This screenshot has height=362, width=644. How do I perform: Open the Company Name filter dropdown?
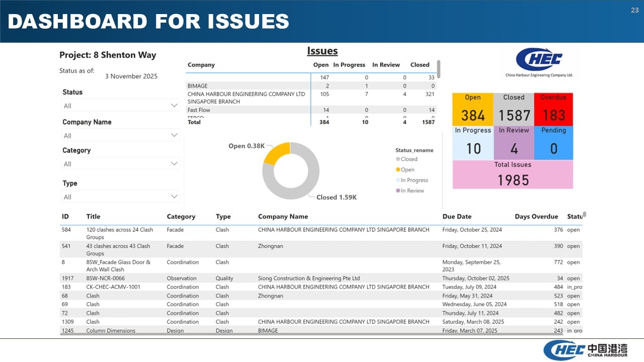click(x=121, y=135)
